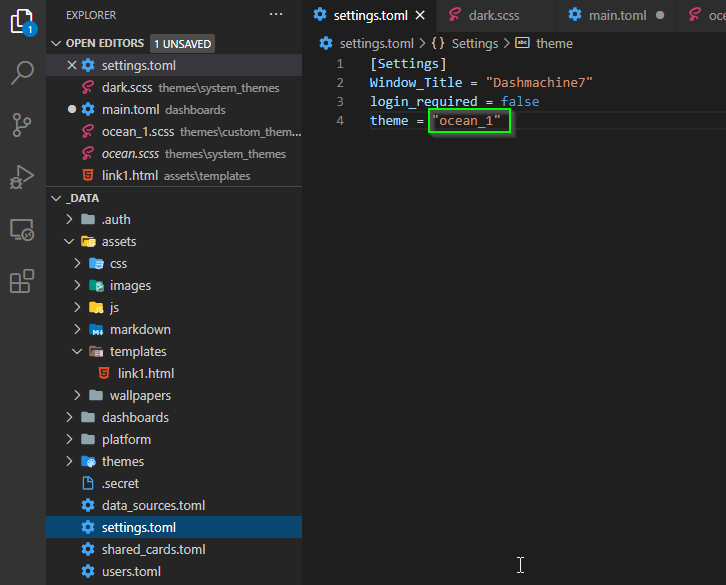Click the Sass icon beside ocean.scss
This screenshot has width=726, height=585.
coord(88,153)
